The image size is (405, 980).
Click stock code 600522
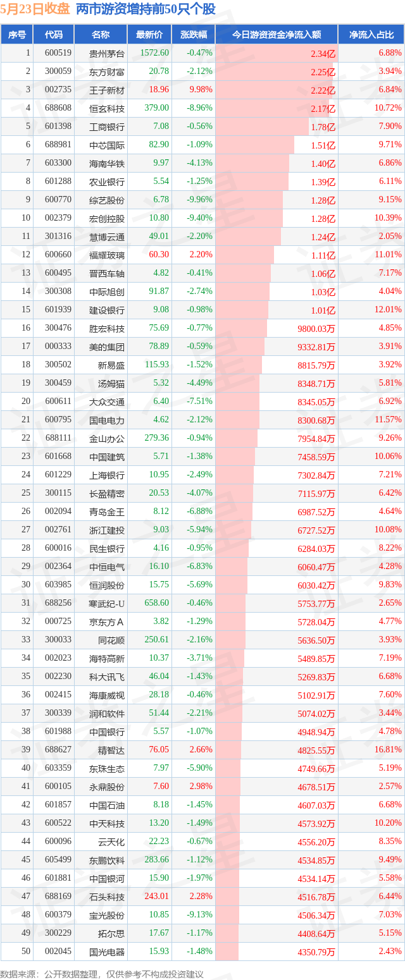pyautogui.click(x=58, y=823)
